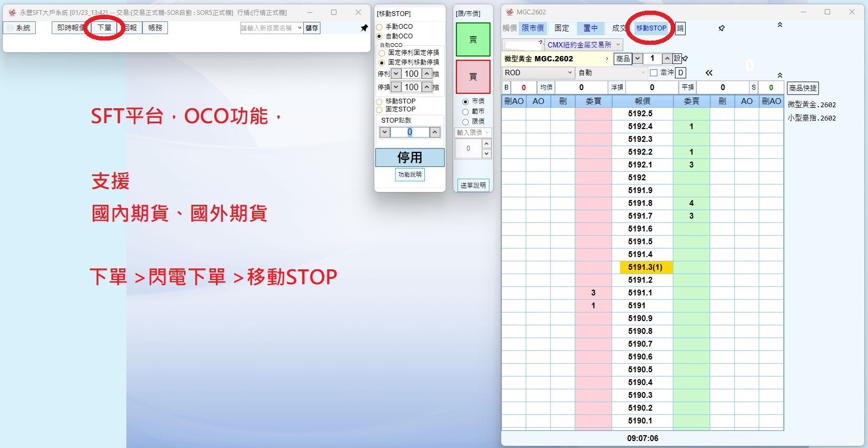Click the highlighted 5191.3(1) price cell

tap(645, 267)
